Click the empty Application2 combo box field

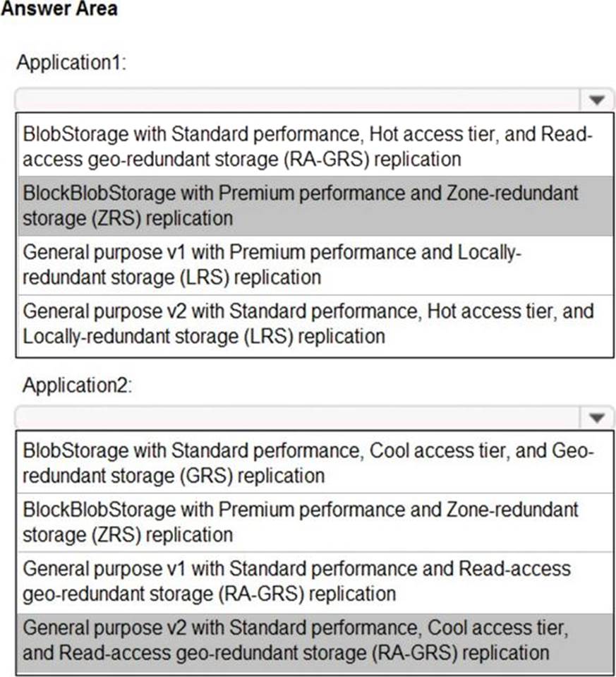point(296,418)
